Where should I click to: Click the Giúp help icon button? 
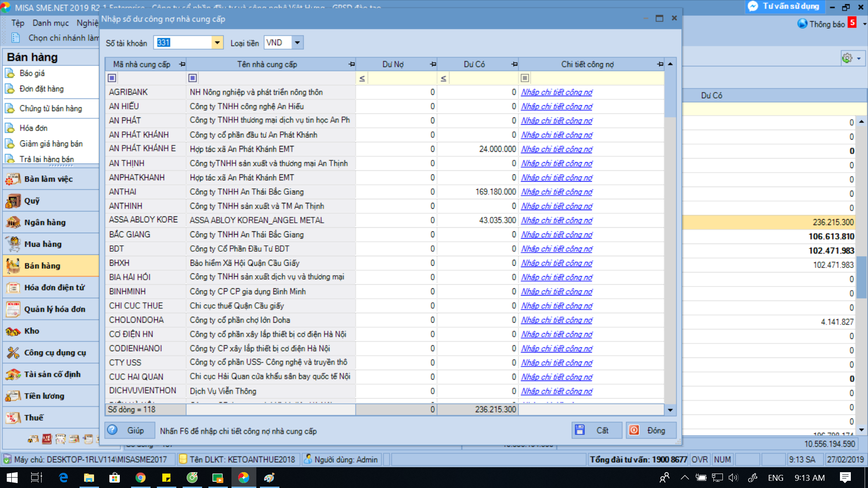113,430
